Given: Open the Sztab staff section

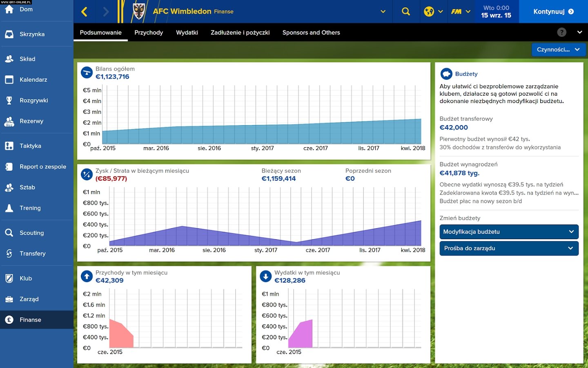Looking at the screenshot, I should tap(27, 187).
